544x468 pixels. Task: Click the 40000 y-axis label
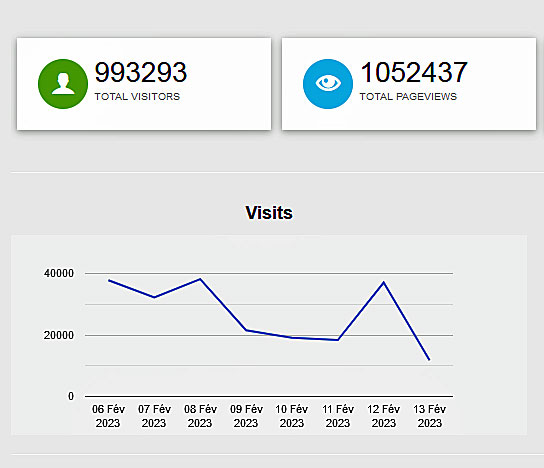pyautogui.click(x=59, y=273)
